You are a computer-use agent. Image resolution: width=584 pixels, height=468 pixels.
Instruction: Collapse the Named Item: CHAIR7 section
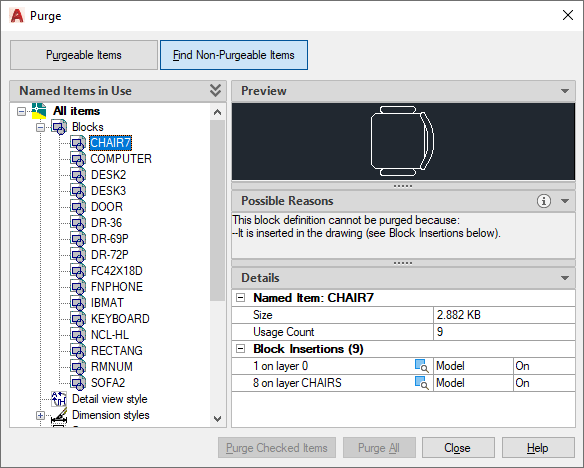[x=241, y=297]
